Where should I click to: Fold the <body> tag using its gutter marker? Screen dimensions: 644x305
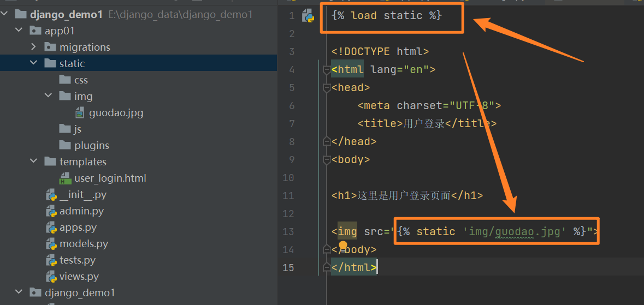[327, 159]
